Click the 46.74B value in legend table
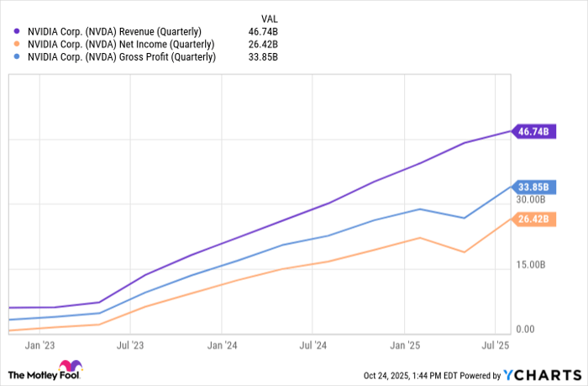The height and width of the screenshot is (386, 588). 263,32
